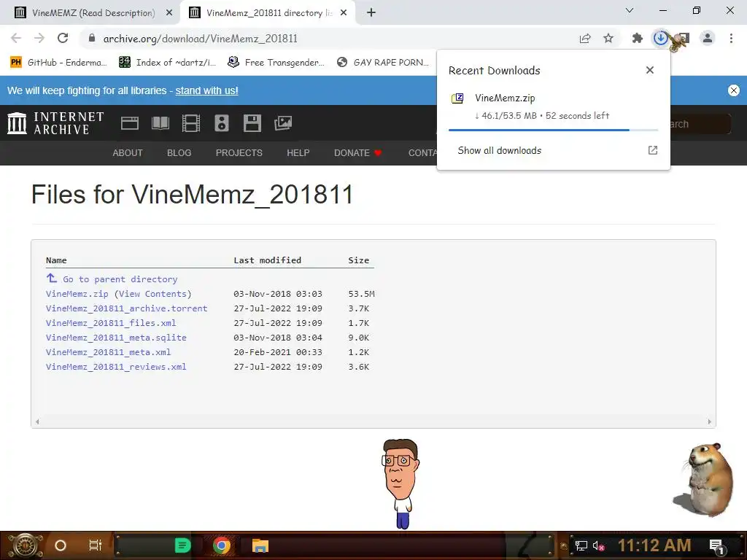Open the DONATE navigation item
This screenshot has width=747, height=560.
tap(357, 153)
